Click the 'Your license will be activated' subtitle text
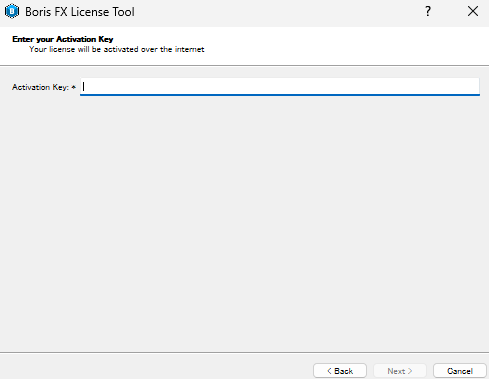The width and height of the screenshot is (489, 379). pos(117,49)
